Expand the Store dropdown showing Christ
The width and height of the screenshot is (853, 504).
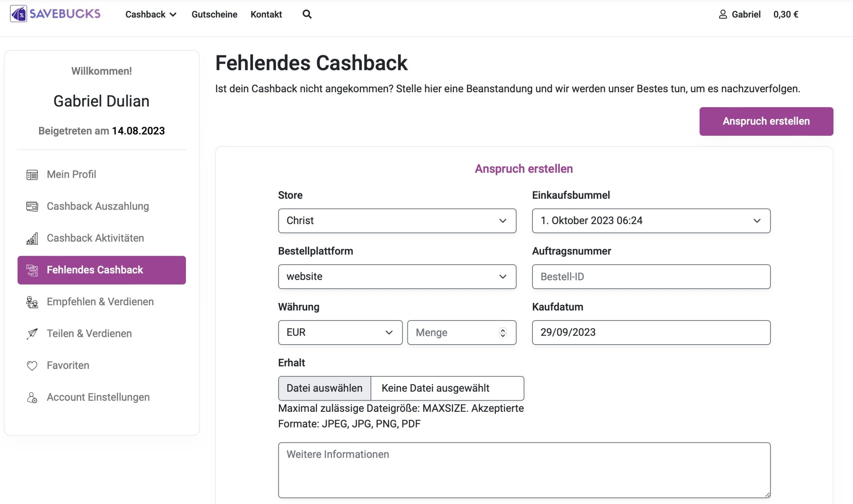tap(397, 221)
